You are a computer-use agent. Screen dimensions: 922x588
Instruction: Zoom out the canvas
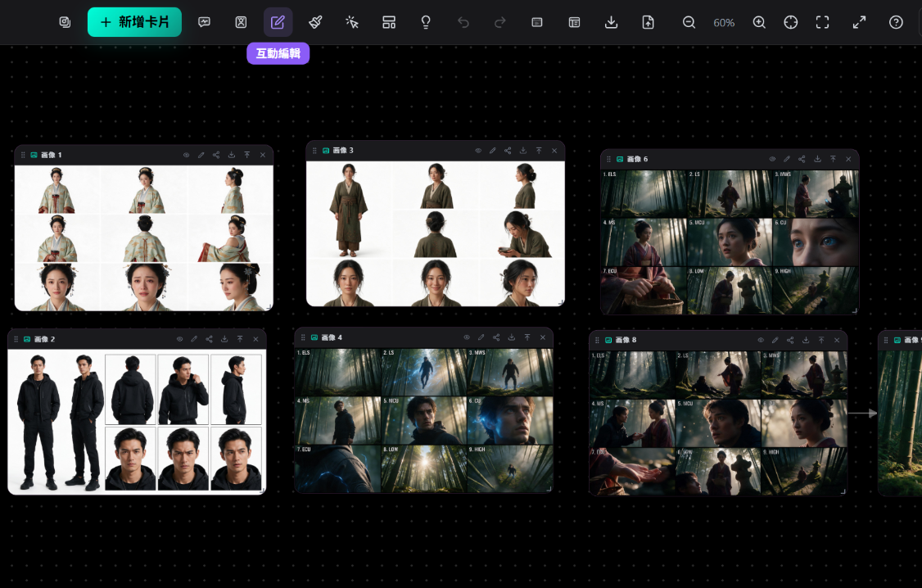689,22
